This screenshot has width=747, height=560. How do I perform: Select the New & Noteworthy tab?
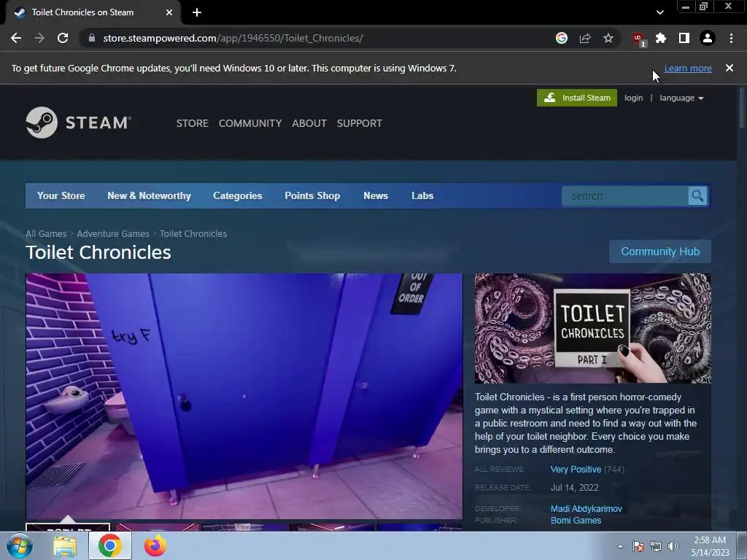[x=149, y=195]
